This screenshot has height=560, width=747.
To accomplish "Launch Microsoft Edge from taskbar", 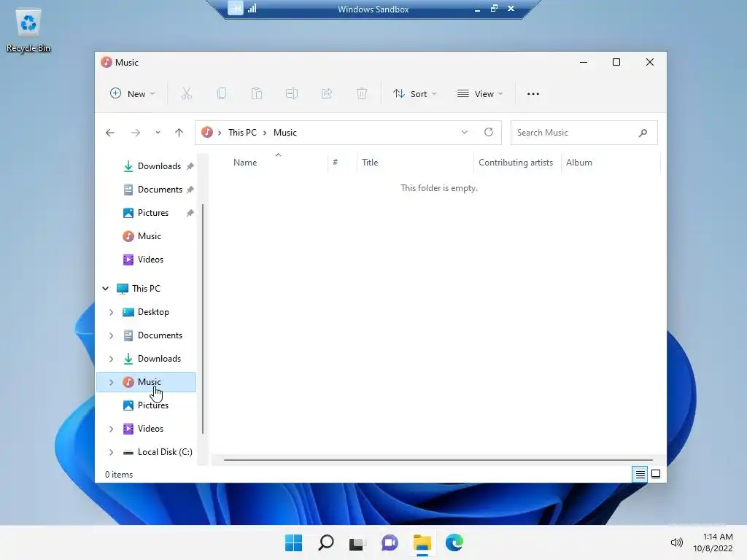I will tap(454, 542).
